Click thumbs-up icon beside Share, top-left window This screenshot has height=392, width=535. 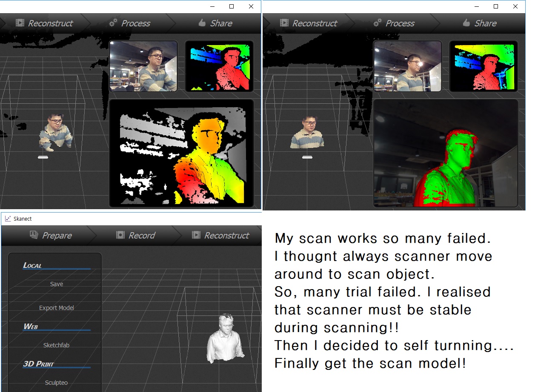pos(202,23)
